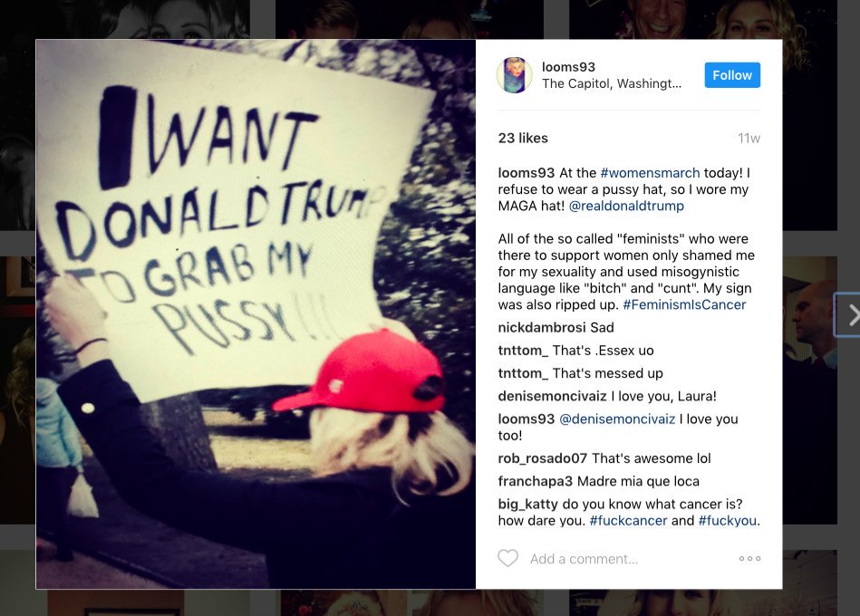Open the #fuckcancer hashtag
Image resolution: width=860 pixels, height=616 pixels.
pyautogui.click(x=629, y=521)
